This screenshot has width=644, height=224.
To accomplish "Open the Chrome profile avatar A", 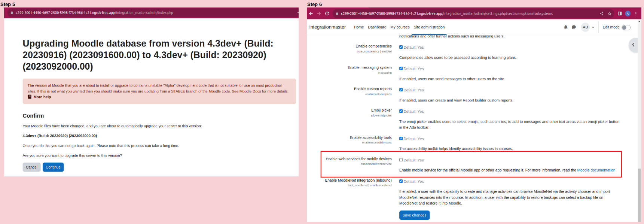I will click(x=628, y=13).
